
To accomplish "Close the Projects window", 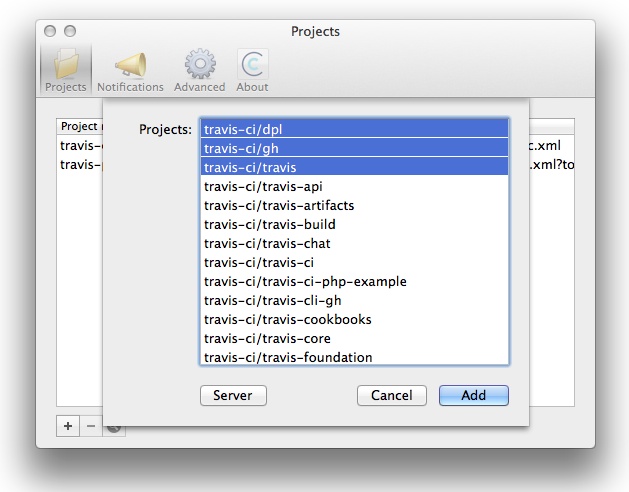I will click(x=50, y=31).
